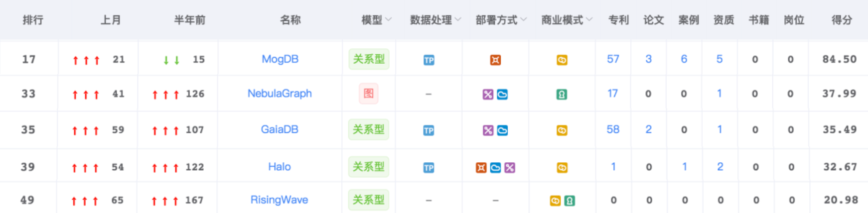Click the green business-model icon in NebulaGraph row
The width and height of the screenshot is (868, 213).
562,94
